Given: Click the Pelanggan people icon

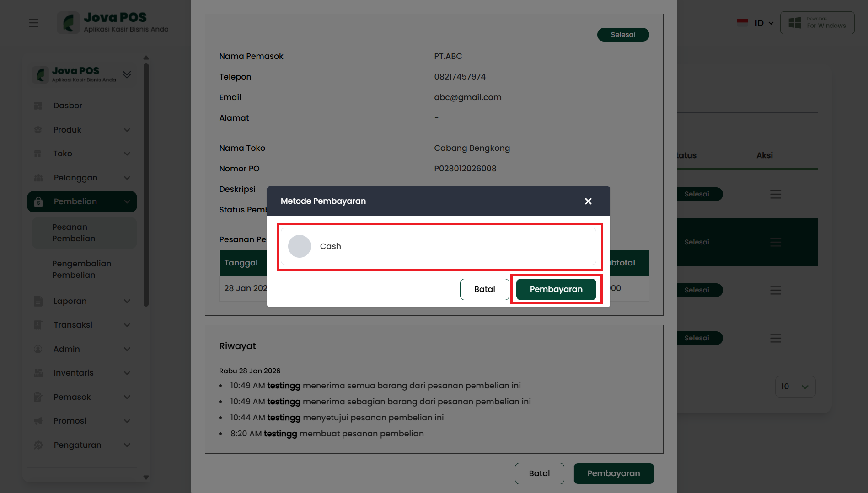Looking at the screenshot, I should (x=38, y=178).
